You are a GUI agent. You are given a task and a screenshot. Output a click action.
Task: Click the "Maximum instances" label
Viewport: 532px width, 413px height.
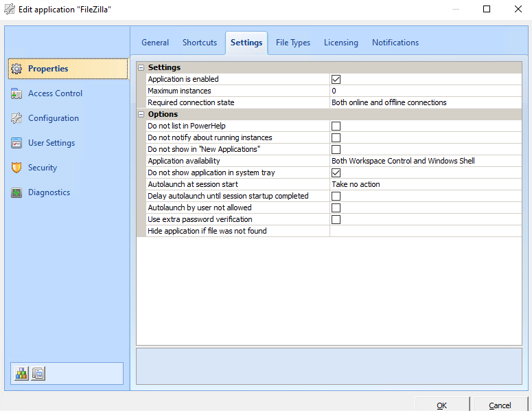[x=179, y=91]
